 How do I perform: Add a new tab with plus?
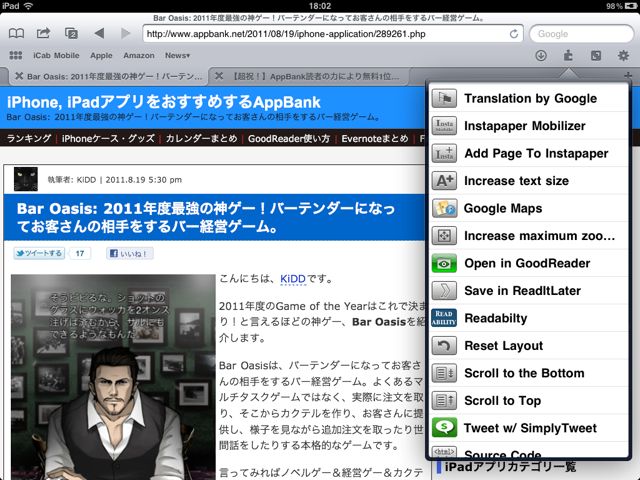click(628, 76)
